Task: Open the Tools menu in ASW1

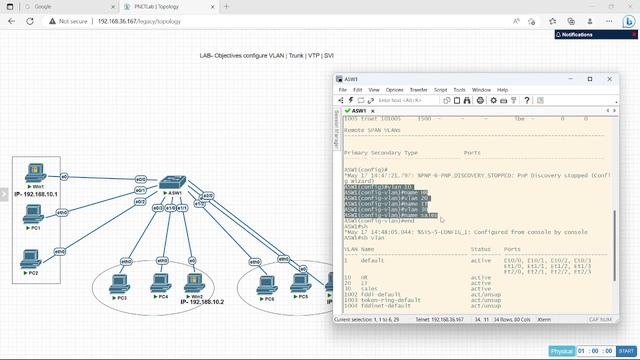Action: click(459, 90)
